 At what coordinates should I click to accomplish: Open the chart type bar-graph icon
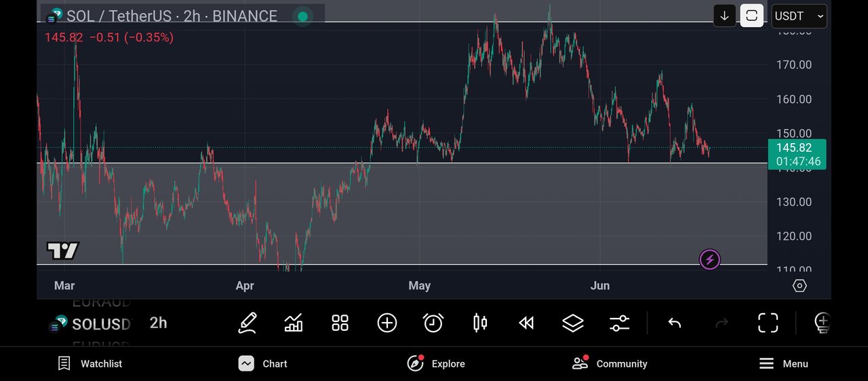tap(294, 323)
